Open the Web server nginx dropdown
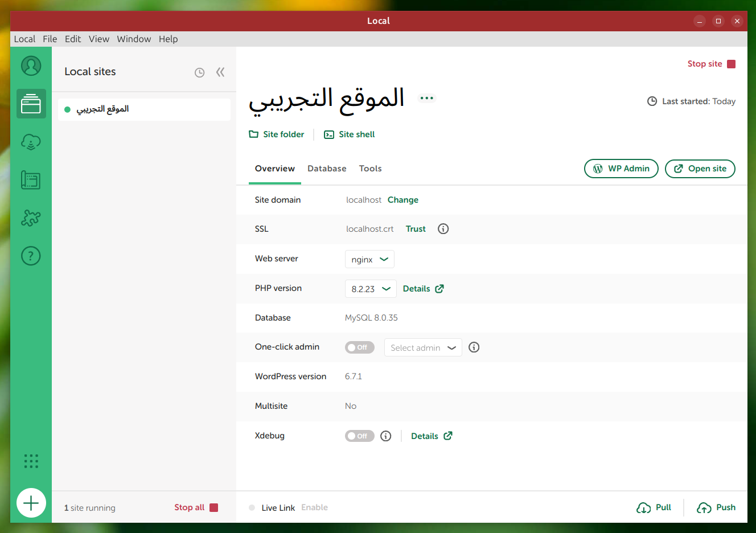 pos(369,259)
